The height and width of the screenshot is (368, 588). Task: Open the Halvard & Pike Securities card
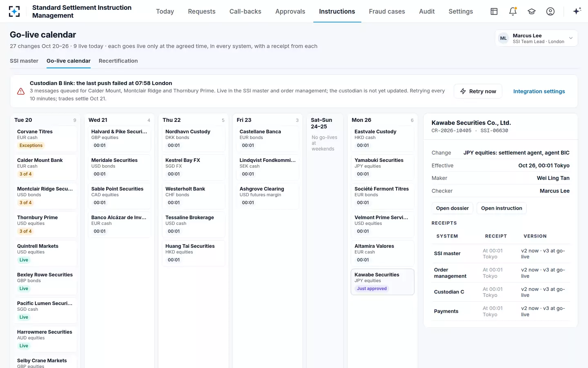point(120,139)
